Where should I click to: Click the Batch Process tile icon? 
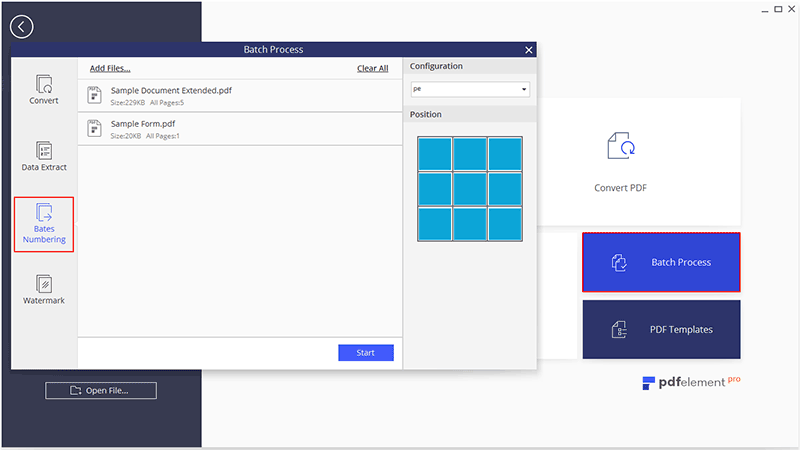(619, 262)
